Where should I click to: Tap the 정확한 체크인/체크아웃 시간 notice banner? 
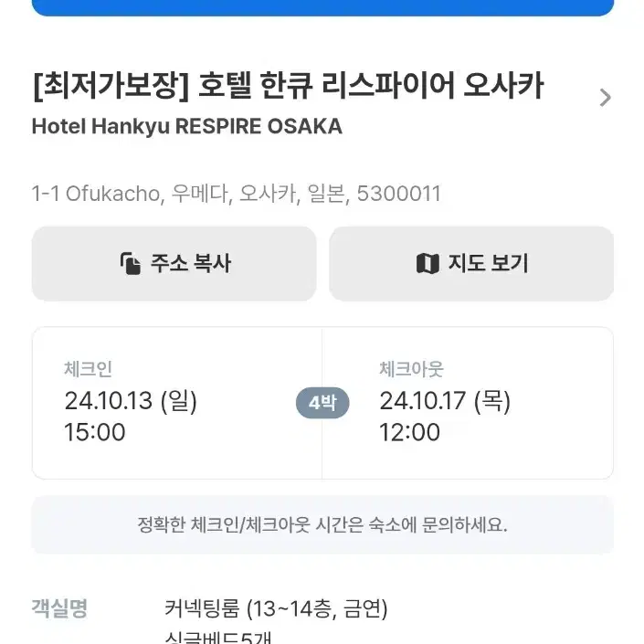322,525
